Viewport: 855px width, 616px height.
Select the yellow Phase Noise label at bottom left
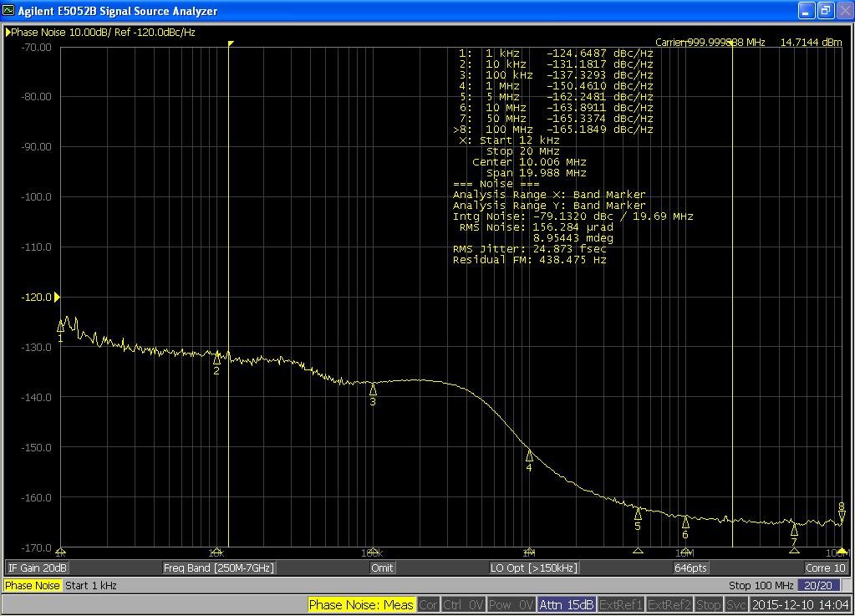(x=32, y=585)
